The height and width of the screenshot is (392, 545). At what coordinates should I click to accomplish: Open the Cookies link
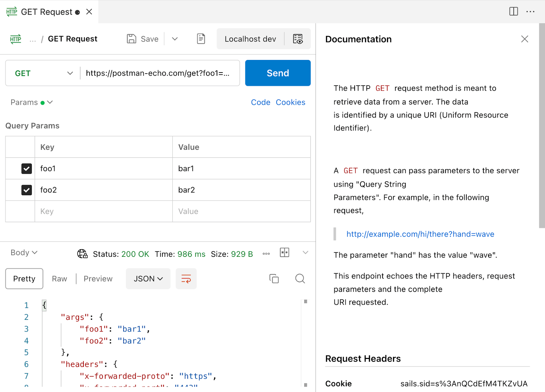coord(291,102)
